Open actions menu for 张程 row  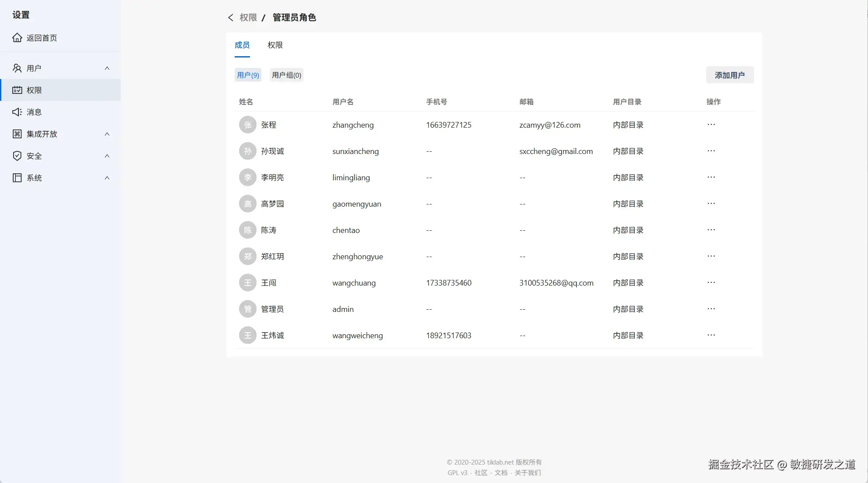pos(711,125)
